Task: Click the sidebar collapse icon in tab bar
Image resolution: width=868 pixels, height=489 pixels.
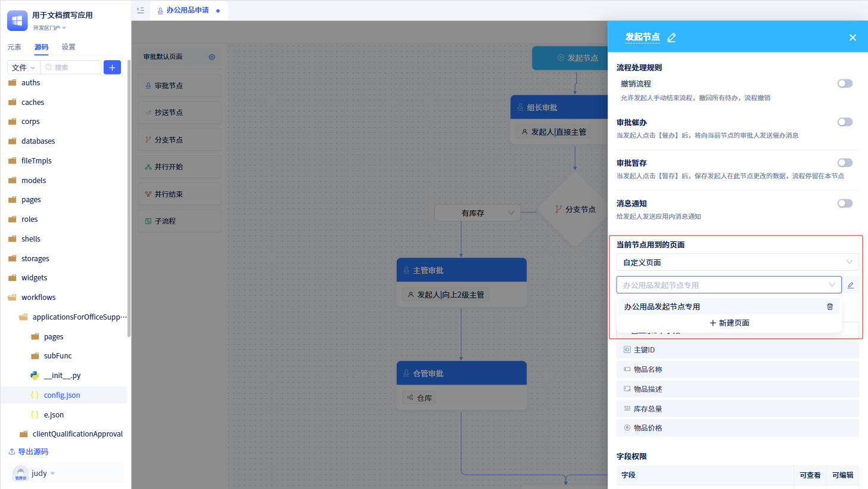Action: pos(141,10)
